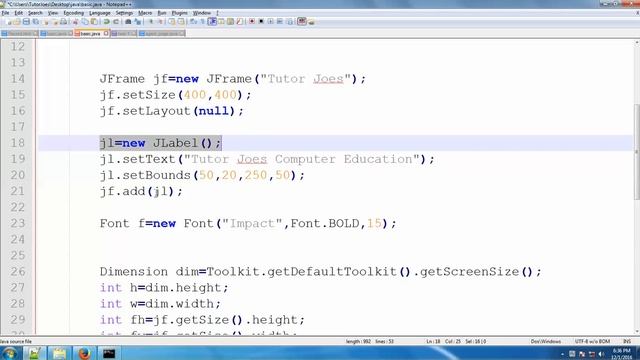Start recording a macro
Viewport: 640px width, 360px height.
tap(252, 22)
